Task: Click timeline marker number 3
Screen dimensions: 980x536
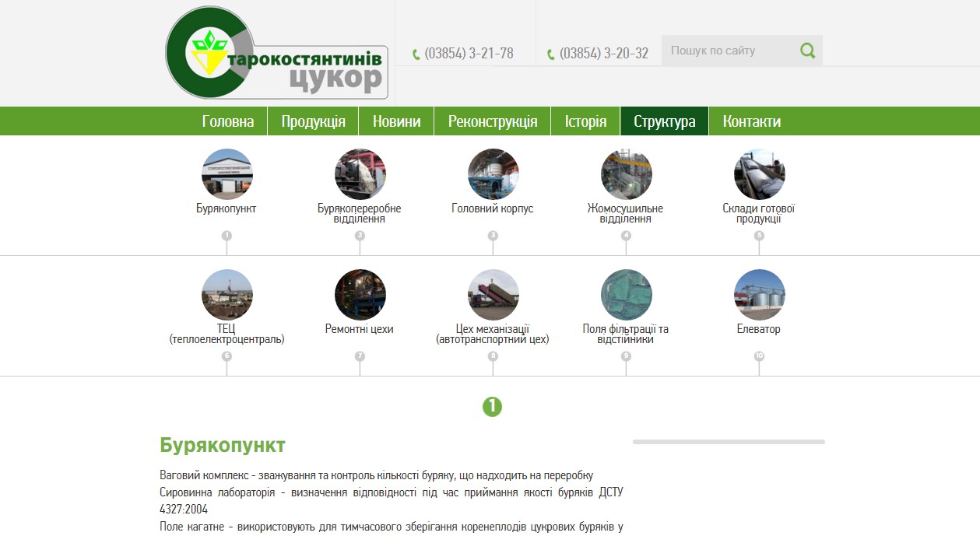Action: tap(493, 235)
